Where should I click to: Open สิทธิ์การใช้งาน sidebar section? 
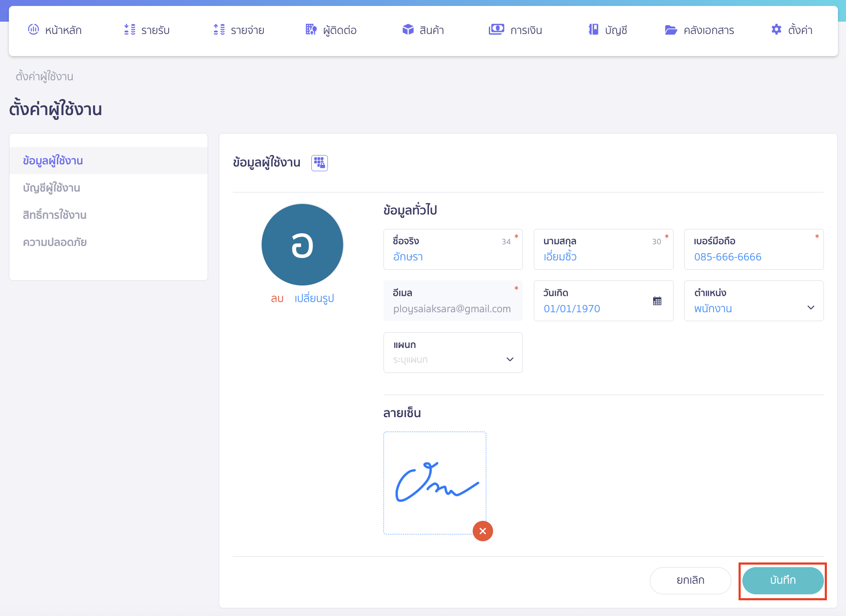click(x=54, y=215)
